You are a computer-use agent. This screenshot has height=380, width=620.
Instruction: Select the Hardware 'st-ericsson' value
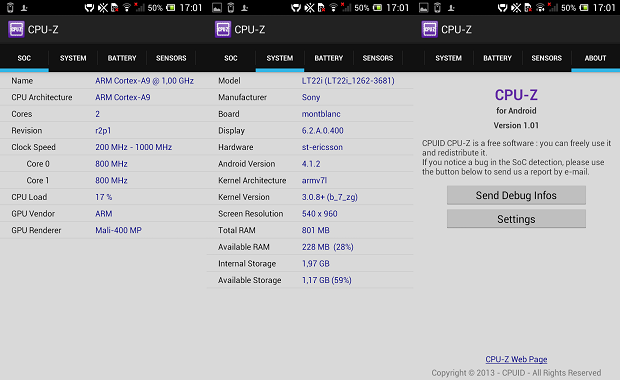coord(322,147)
